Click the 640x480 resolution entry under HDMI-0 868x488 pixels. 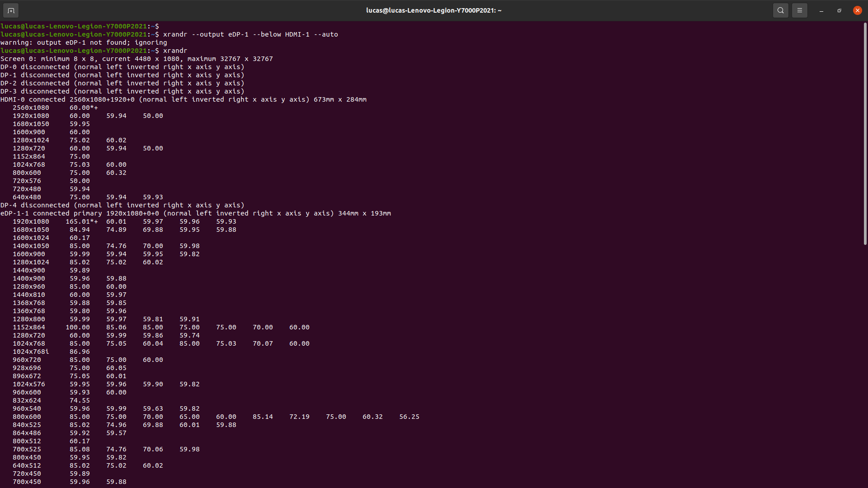coord(27,197)
